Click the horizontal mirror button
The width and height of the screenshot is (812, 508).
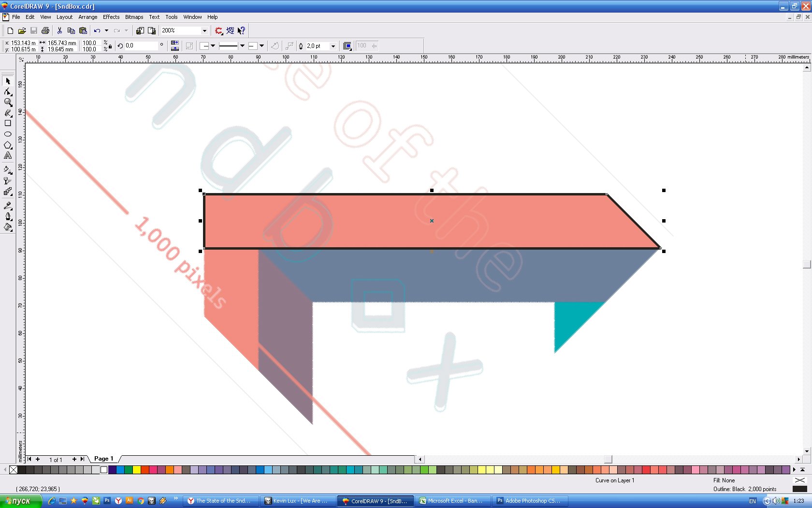(175, 43)
